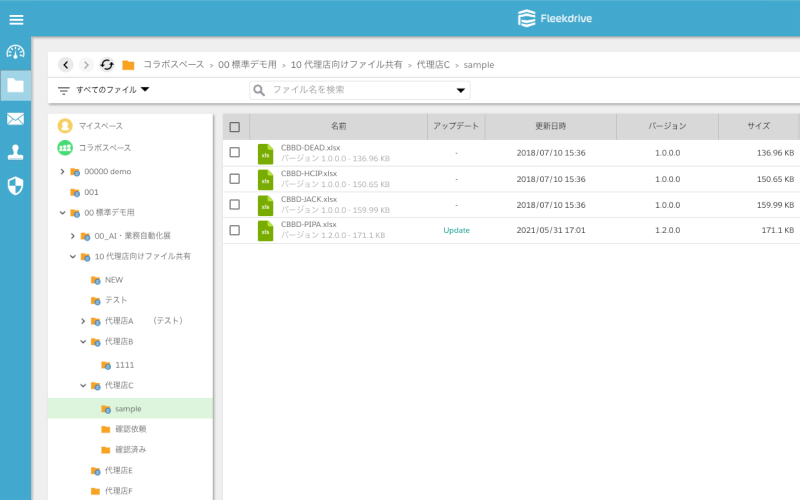Open the dashboard gauge icon
800x500 pixels.
click(15, 52)
